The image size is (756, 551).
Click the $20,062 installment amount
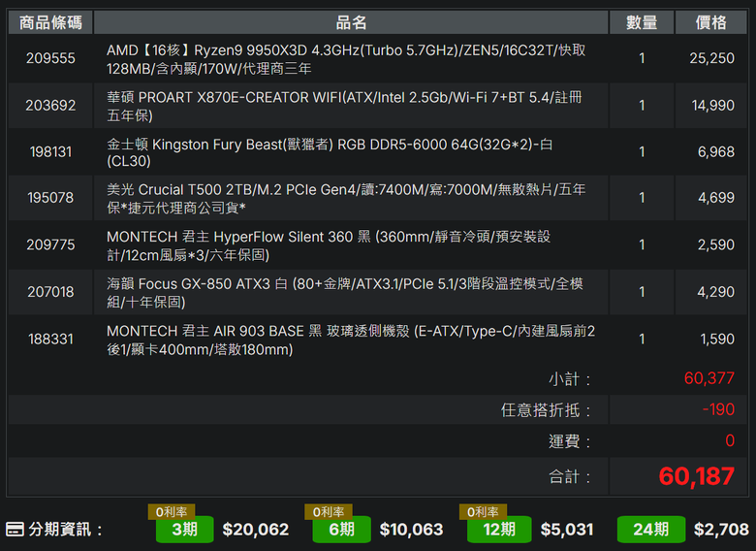pos(256,530)
